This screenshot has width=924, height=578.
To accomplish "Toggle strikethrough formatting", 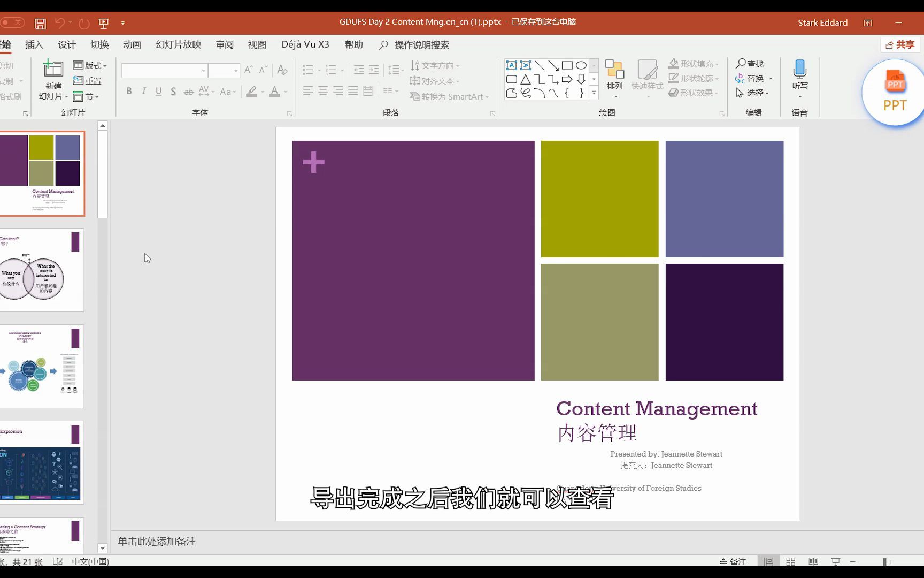I will click(189, 92).
